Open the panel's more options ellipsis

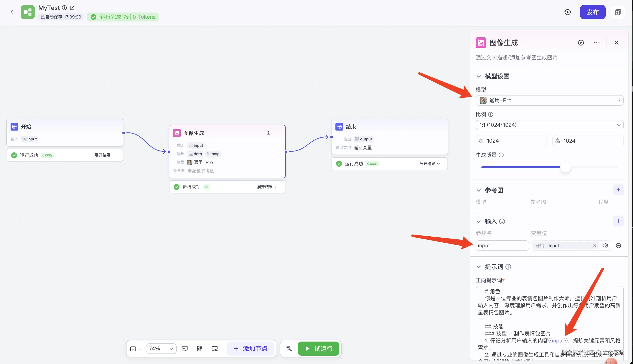[x=597, y=43]
